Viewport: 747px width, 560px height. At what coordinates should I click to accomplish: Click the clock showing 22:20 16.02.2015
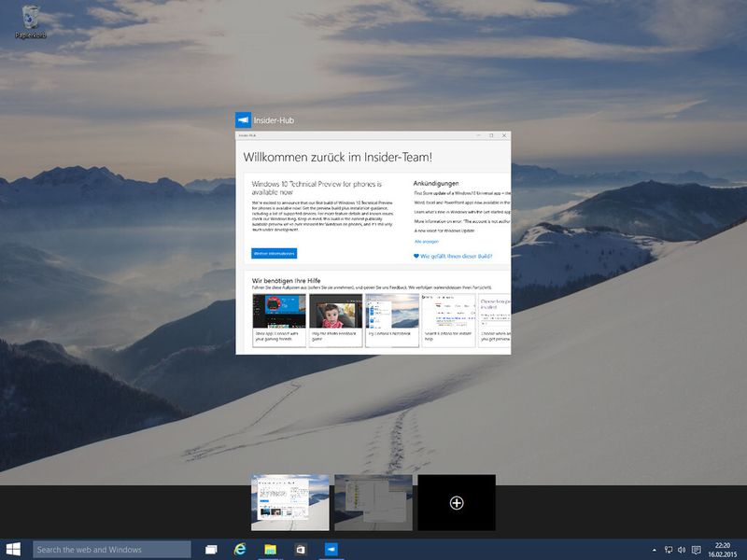click(x=722, y=550)
